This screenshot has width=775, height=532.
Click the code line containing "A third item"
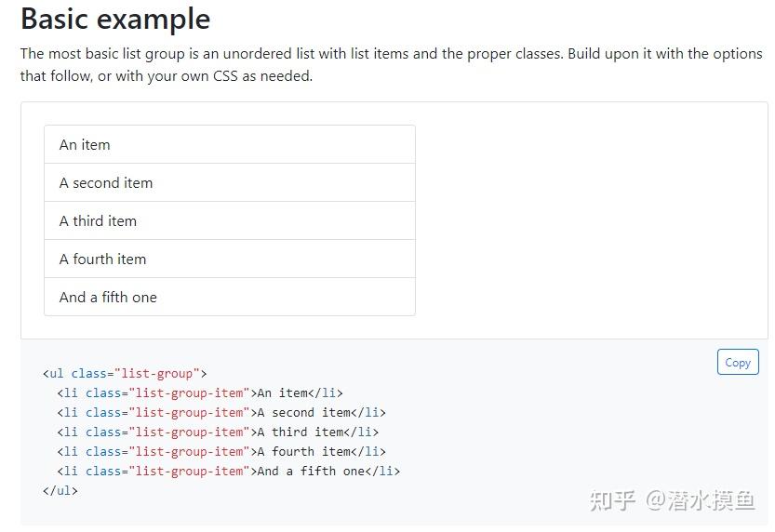218,432
